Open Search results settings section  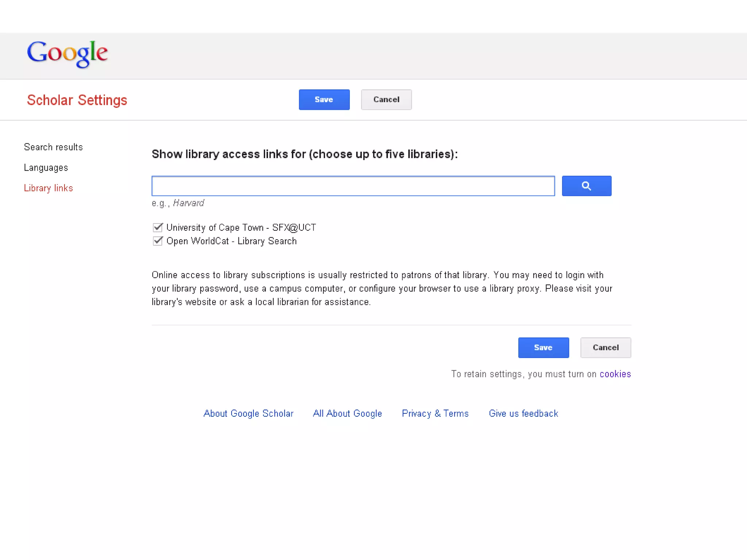pyautogui.click(x=53, y=147)
